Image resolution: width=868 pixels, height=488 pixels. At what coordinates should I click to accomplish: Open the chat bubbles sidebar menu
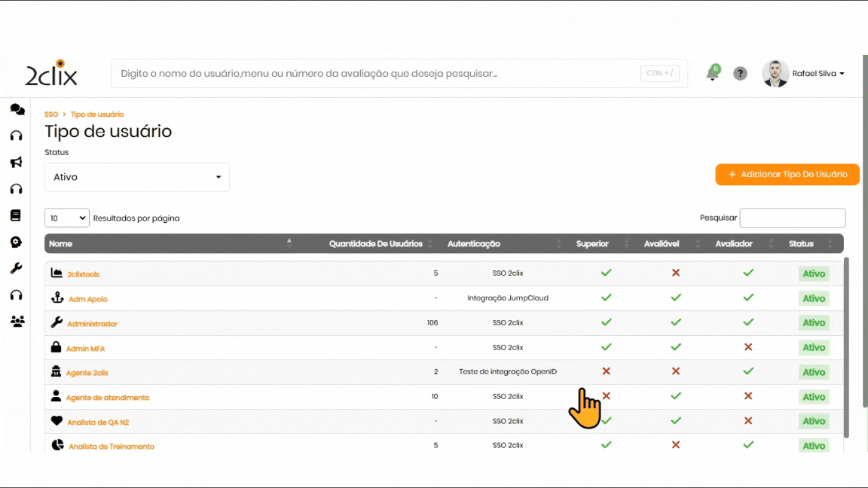tap(17, 110)
